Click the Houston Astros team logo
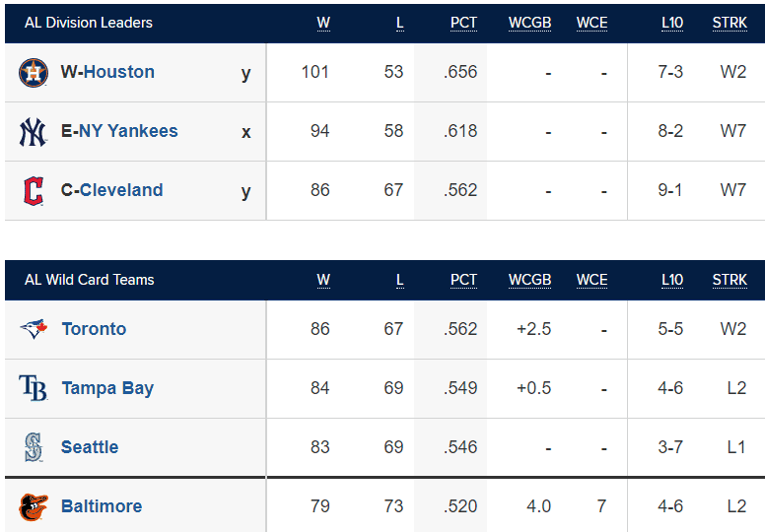The height and width of the screenshot is (532, 765). (34, 73)
